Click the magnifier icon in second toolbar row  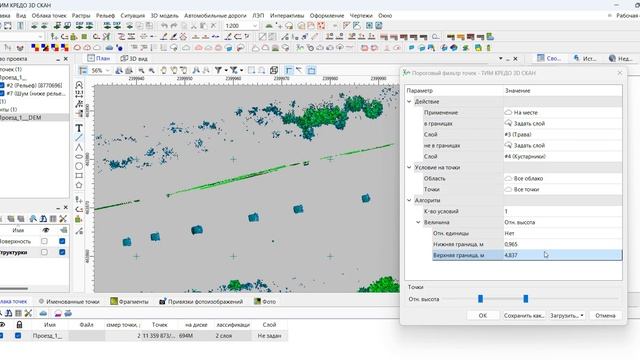click(x=436, y=37)
